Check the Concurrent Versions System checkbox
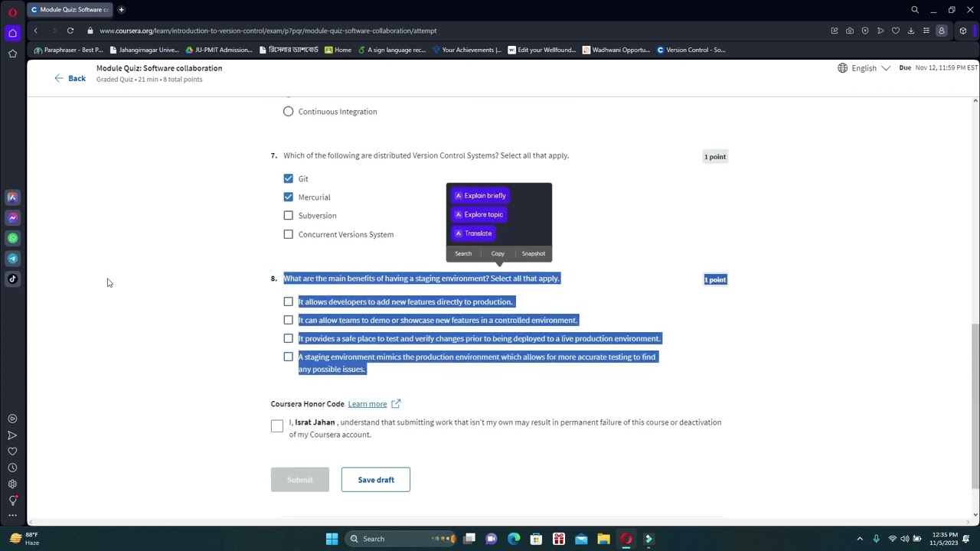This screenshot has width=980, height=551. click(288, 234)
